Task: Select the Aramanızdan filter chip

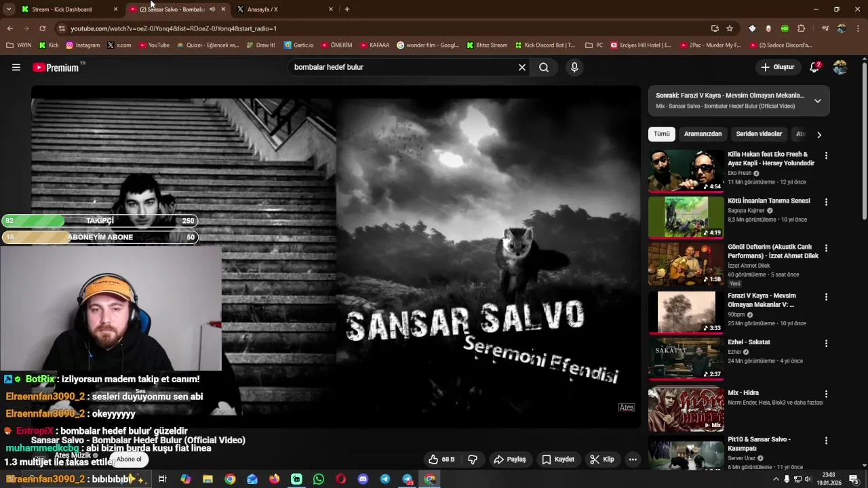Action: [703, 134]
